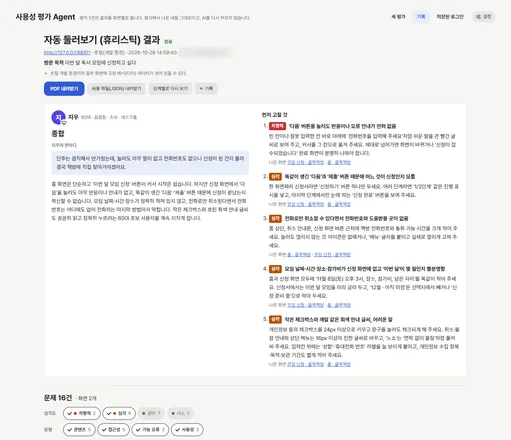Export the AI용 파일(JSON) 내보내기 button

click(117, 89)
